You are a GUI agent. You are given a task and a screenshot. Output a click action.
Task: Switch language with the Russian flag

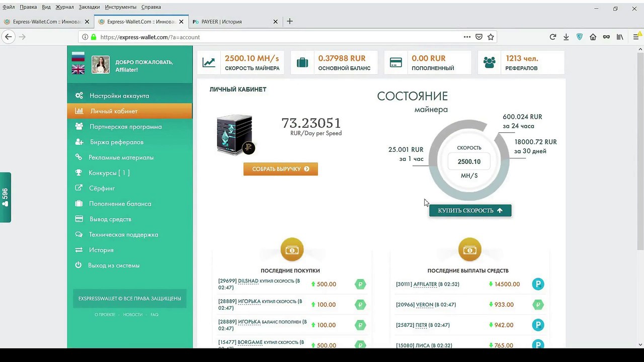(x=78, y=56)
